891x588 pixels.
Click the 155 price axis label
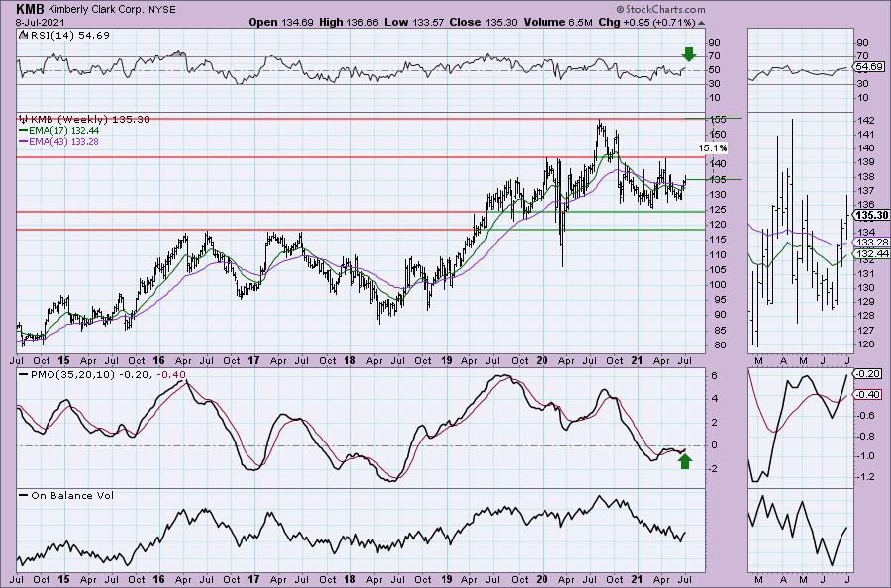(x=719, y=120)
